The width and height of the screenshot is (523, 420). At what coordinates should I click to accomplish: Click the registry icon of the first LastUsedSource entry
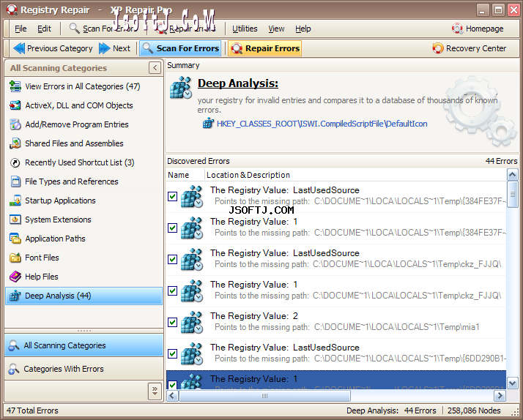(191, 197)
